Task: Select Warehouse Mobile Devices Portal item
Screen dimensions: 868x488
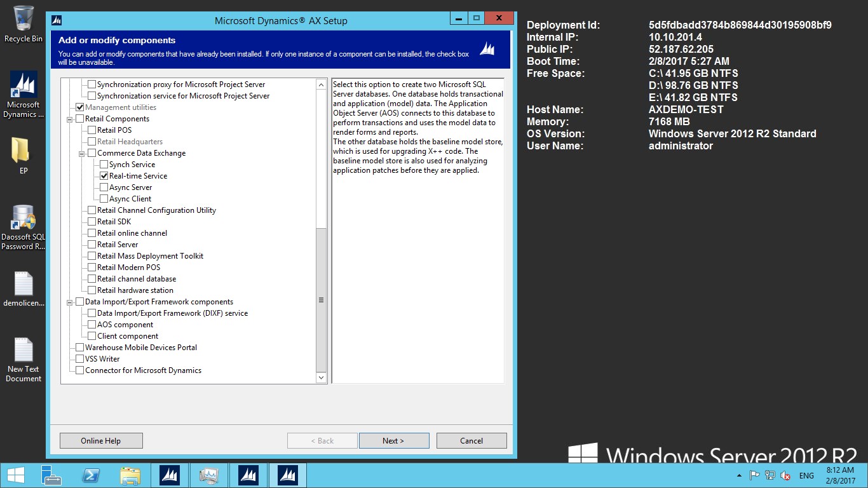Action: pyautogui.click(x=140, y=348)
